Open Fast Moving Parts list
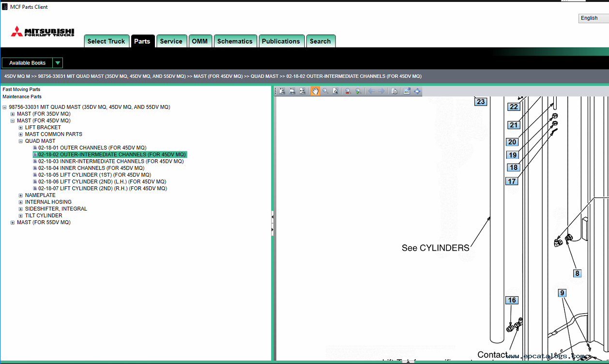 [21, 90]
